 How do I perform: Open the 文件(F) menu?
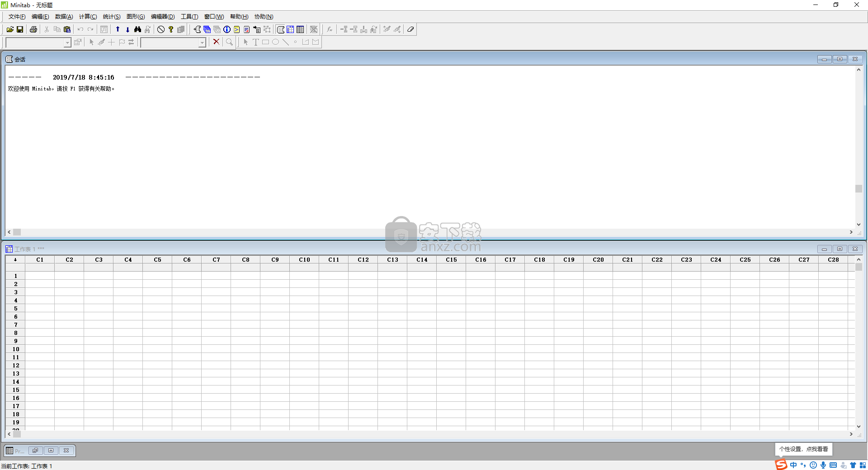(17, 17)
